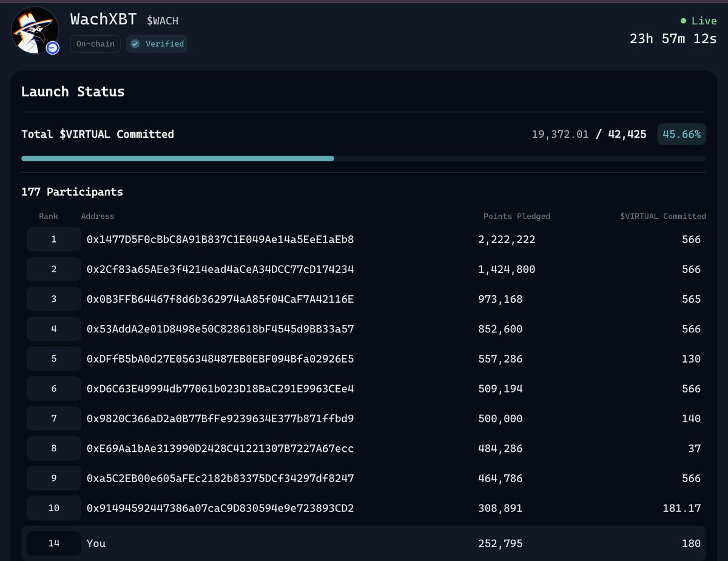This screenshot has height=561, width=728.
Task: Click the 500,000 points value
Action: [500, 418]
